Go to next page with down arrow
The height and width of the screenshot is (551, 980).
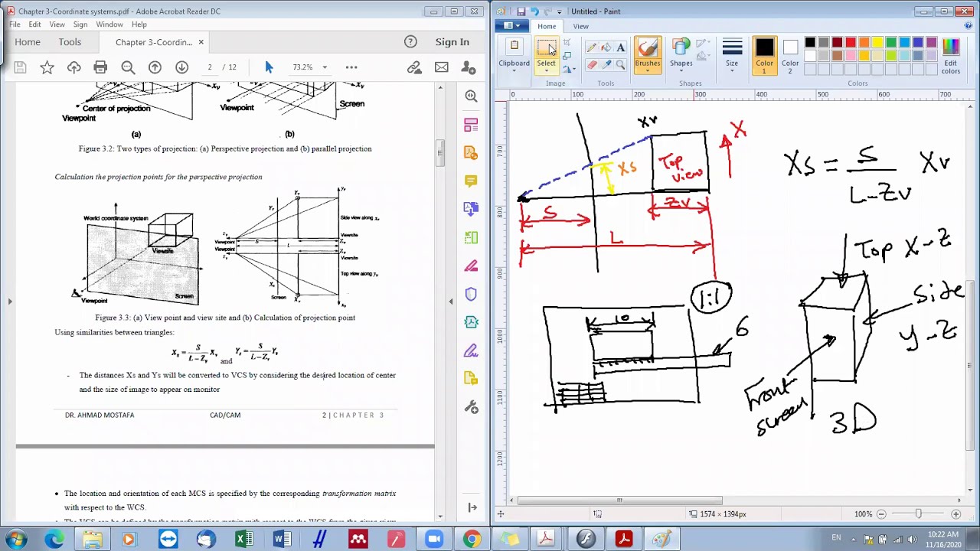pyautogui.click(x=181, y=67)
